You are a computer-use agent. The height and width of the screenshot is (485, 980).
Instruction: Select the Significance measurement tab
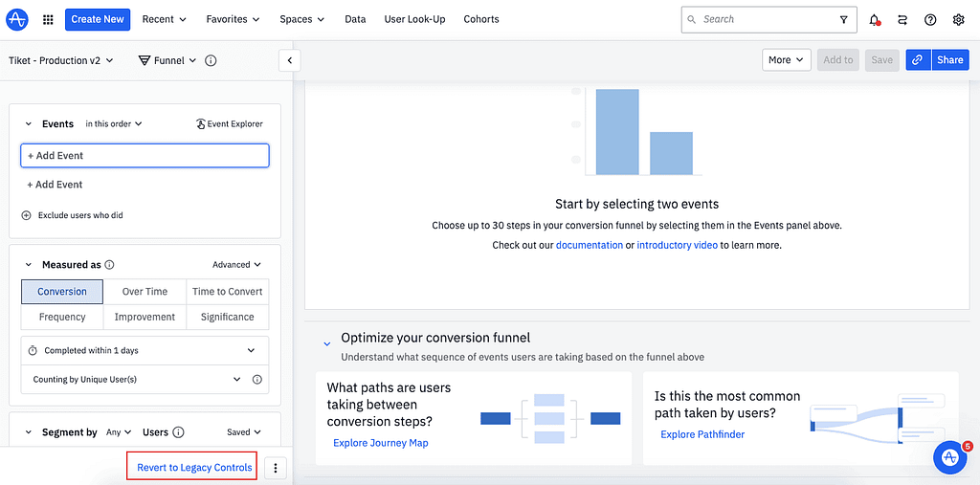[228, 317]
